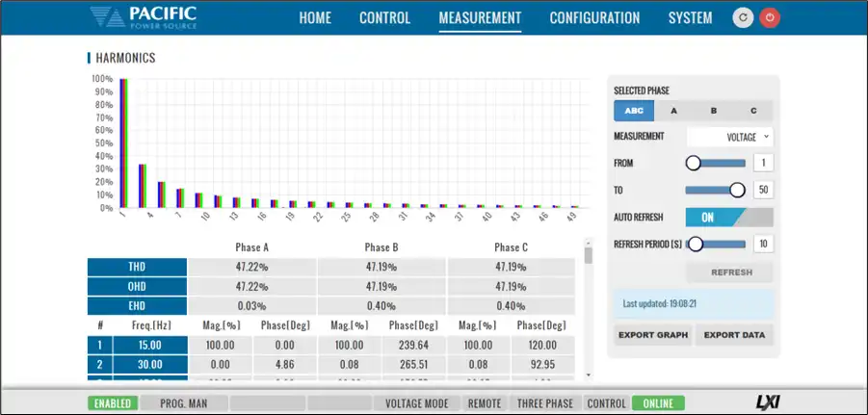Click the EXPORT GRAPH button
This screenshot has width=868, height=415.
653,335
